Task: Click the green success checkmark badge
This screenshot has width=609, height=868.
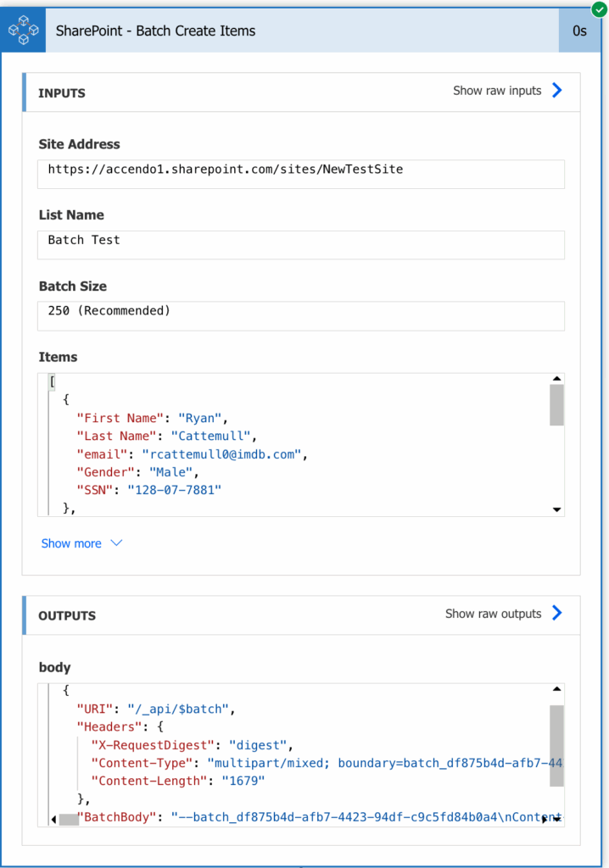Action: pos(599,9)
